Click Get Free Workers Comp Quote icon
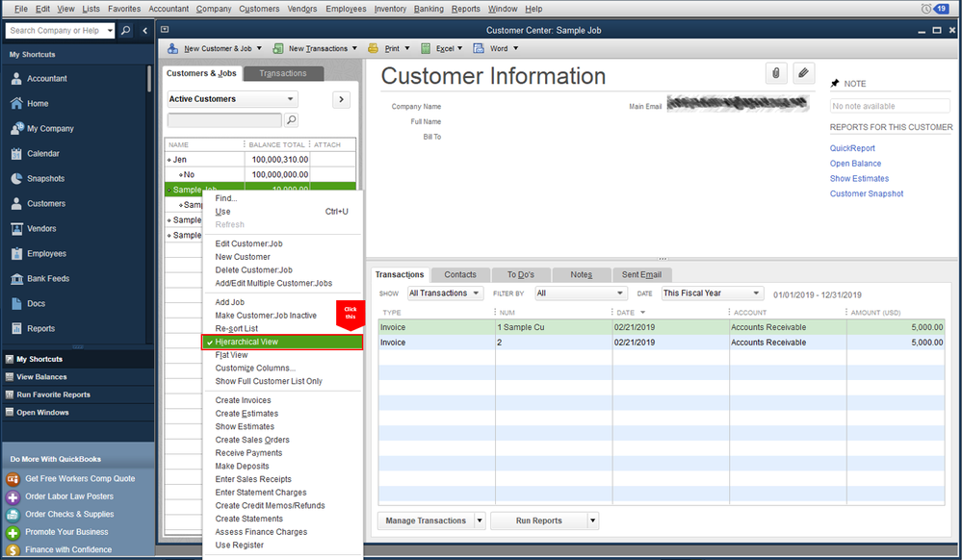The width and height of the screenshot is (962, 560). click(13, 479)
